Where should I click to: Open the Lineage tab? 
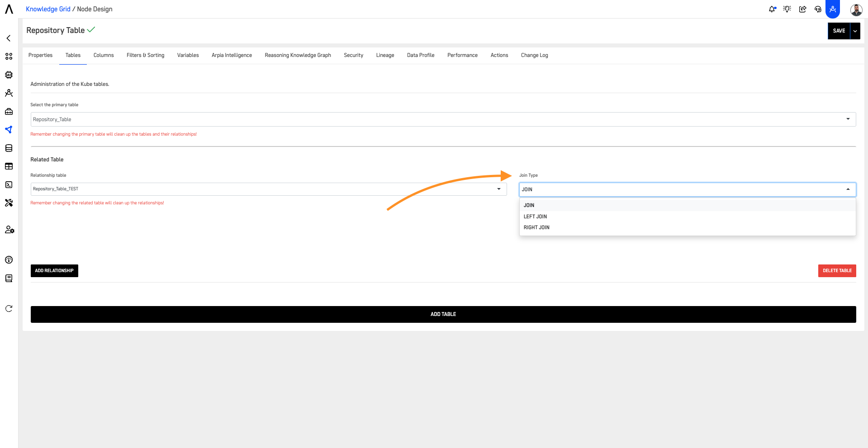[385, 55]
